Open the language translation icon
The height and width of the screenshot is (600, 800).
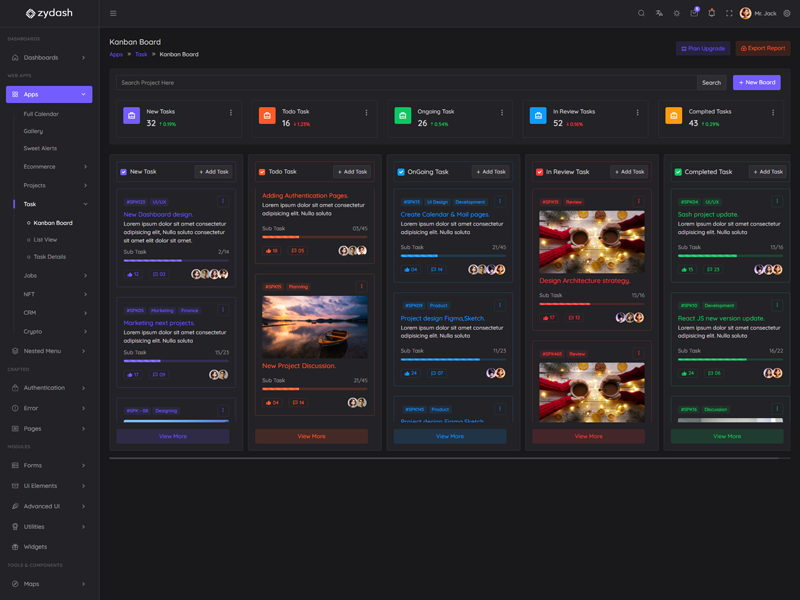coord(659,13)
